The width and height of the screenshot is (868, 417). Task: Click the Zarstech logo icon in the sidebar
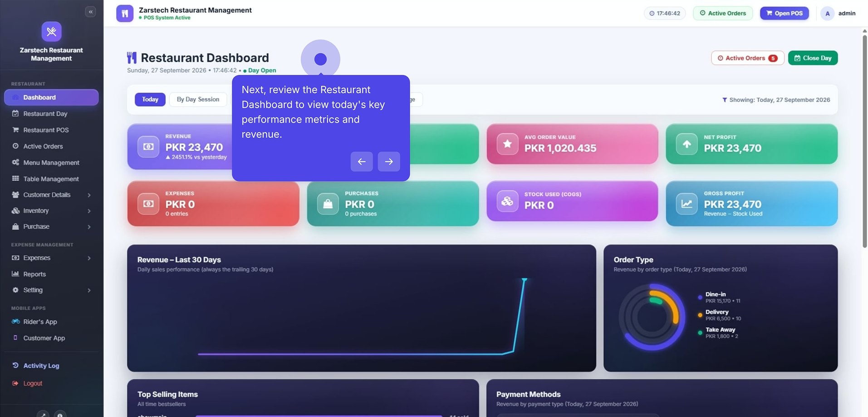(51, 31)
